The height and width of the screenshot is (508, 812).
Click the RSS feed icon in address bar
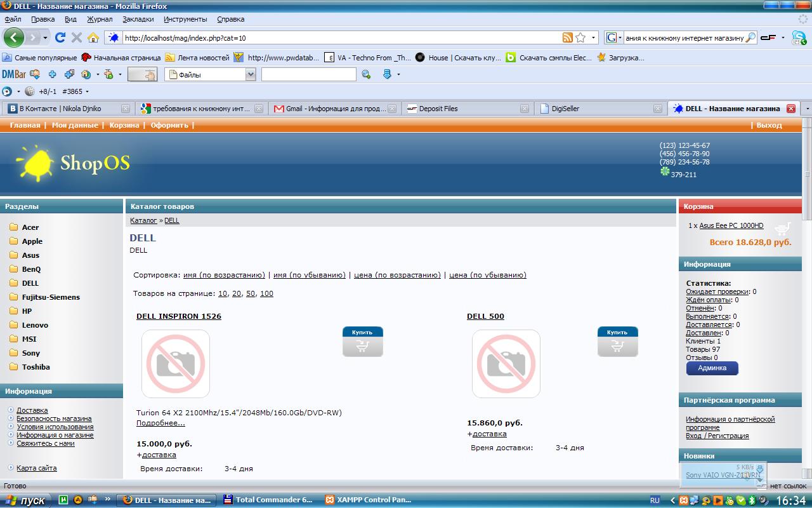567,37
